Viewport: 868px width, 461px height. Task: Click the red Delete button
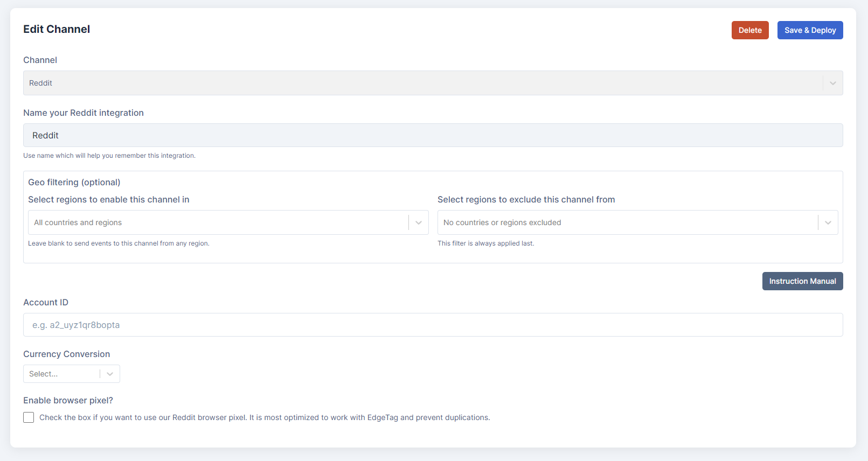point(749,30)
